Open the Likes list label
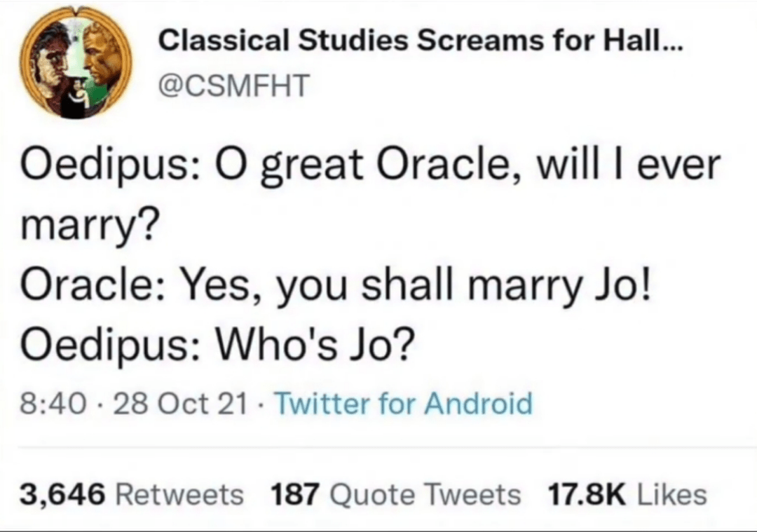This screenshot has width=757, height=532. (x=672, y=496)
